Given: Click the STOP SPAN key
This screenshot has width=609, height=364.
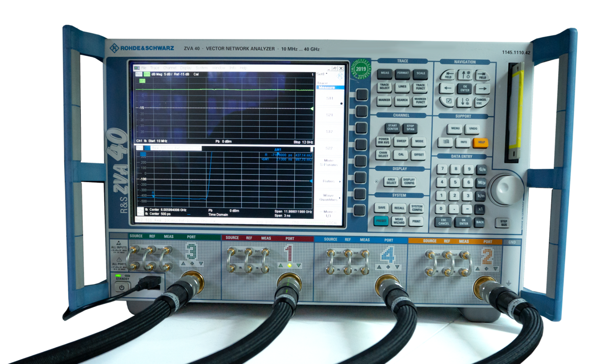Looking at the screenshot, I should pyautogui.click(x=410, y=128).
